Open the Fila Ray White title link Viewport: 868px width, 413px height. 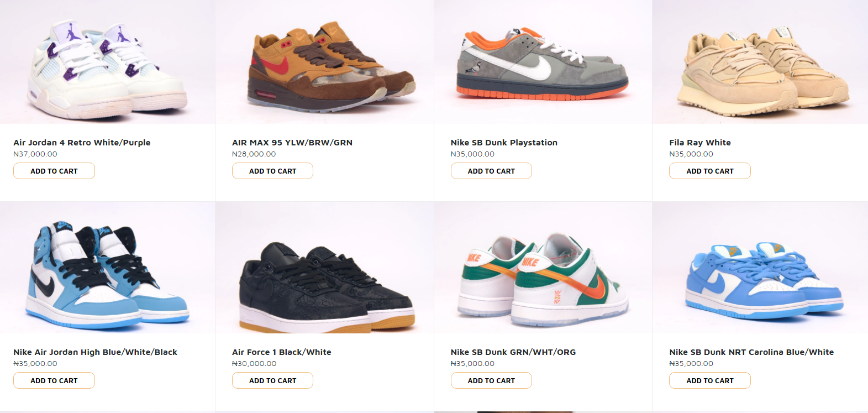tap(700, 143)
